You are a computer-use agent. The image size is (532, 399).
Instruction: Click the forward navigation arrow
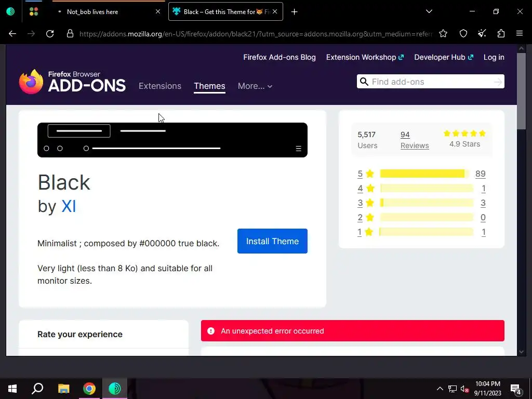coord(31,34)
